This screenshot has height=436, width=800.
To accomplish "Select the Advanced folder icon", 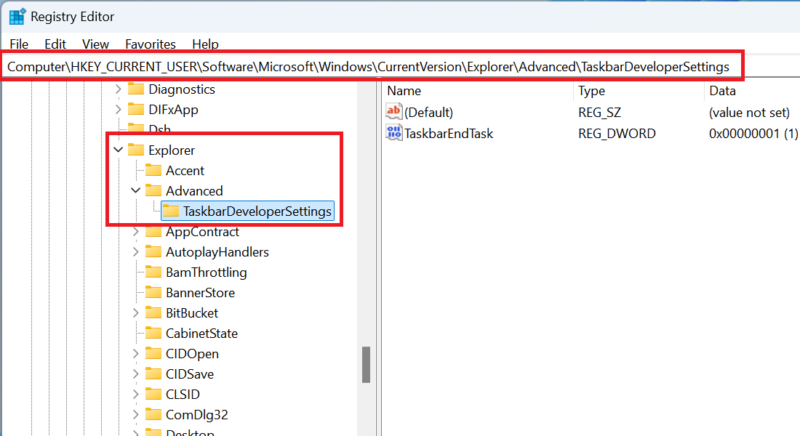I will 153,191.
